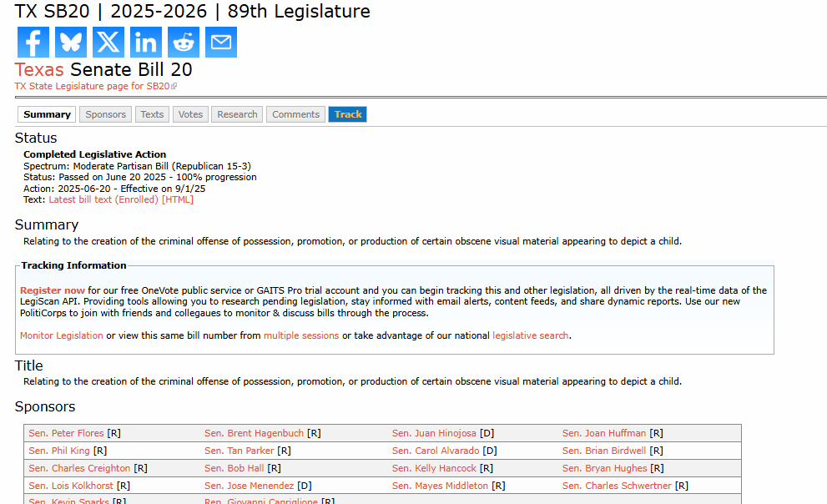View the Comments tab
827x504 pixels.
click(296, 114)
